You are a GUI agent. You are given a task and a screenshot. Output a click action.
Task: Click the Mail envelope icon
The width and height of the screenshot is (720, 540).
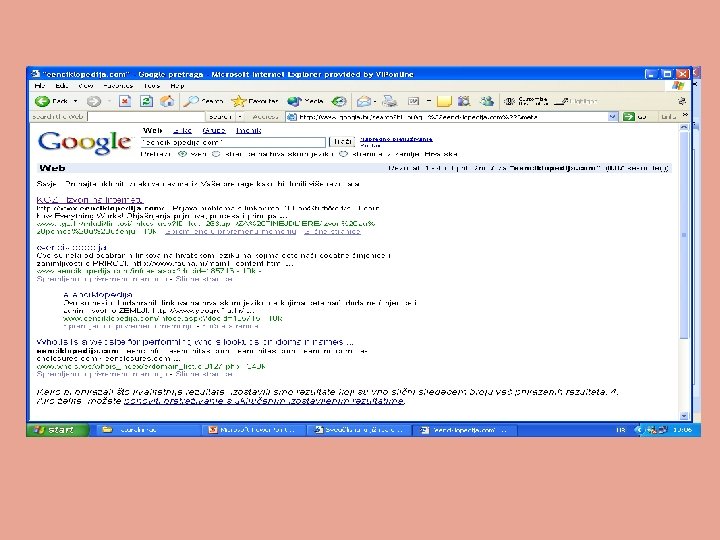point(363,101)
